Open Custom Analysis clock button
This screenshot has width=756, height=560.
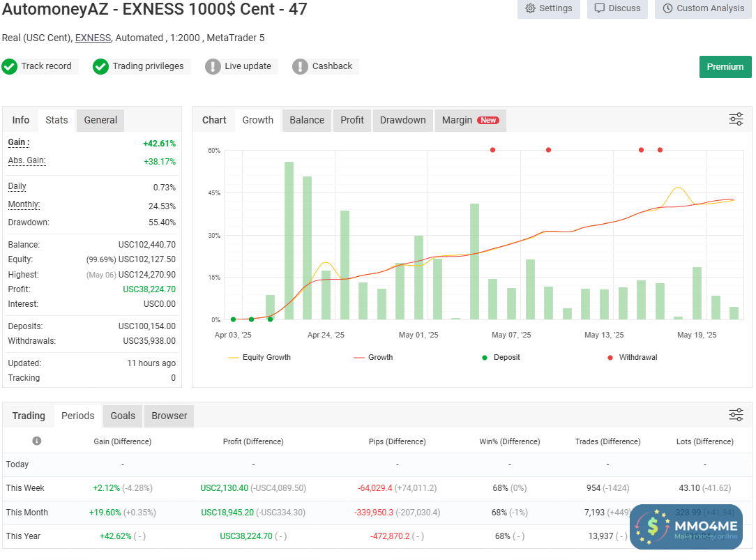click(703, 8)
